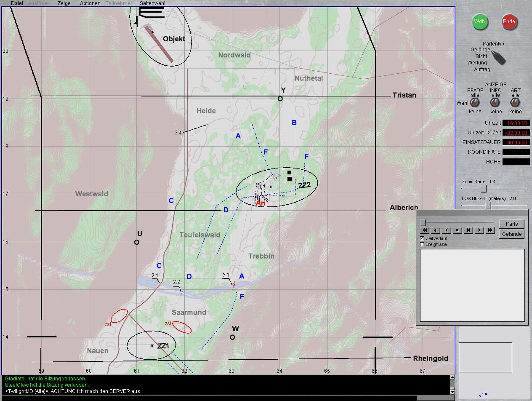The height and width of the screenshot is (401, 532).
Task: Click the Karte button
Action: pos(512,224)
